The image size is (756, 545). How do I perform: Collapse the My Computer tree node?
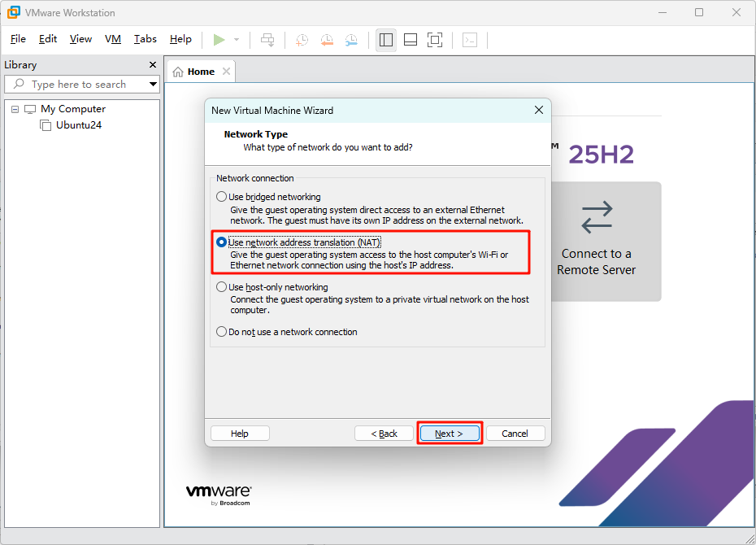point(15,110)
